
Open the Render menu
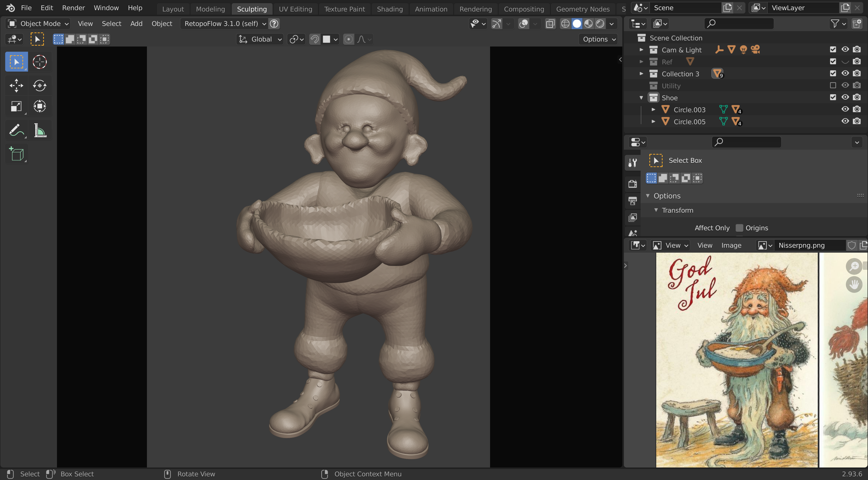73,8
